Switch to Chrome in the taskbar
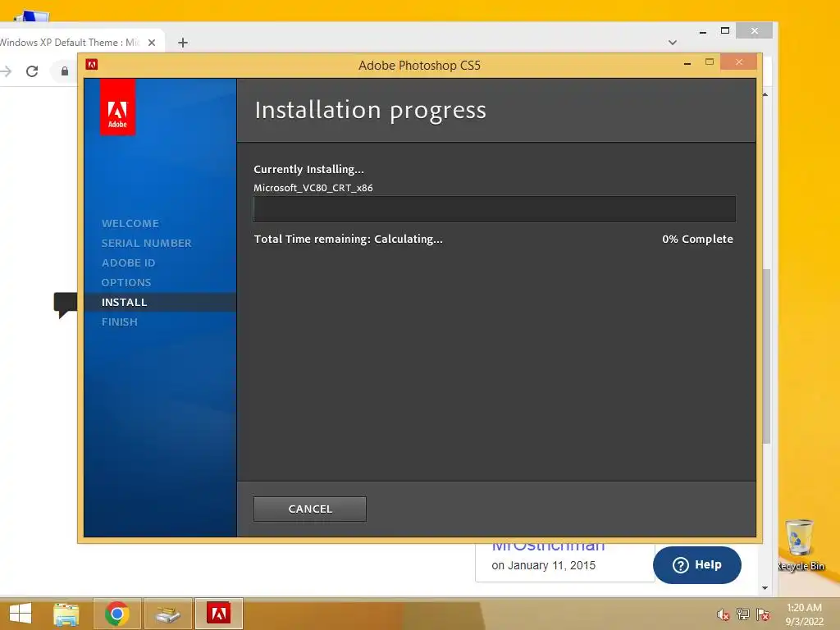 tap(116, 614)
